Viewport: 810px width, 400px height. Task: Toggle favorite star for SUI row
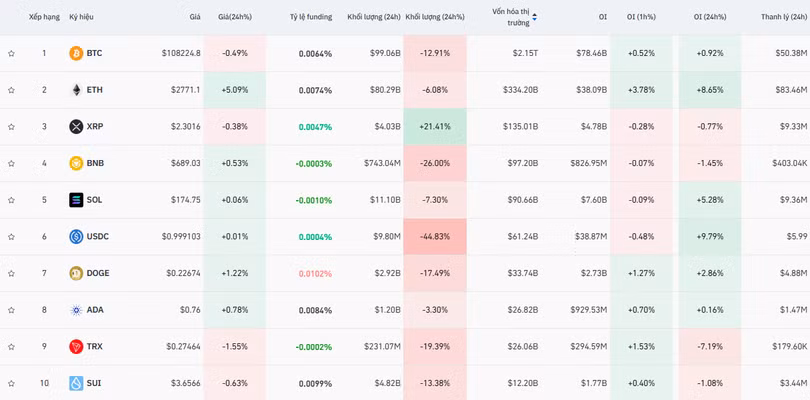coord(11,383)
